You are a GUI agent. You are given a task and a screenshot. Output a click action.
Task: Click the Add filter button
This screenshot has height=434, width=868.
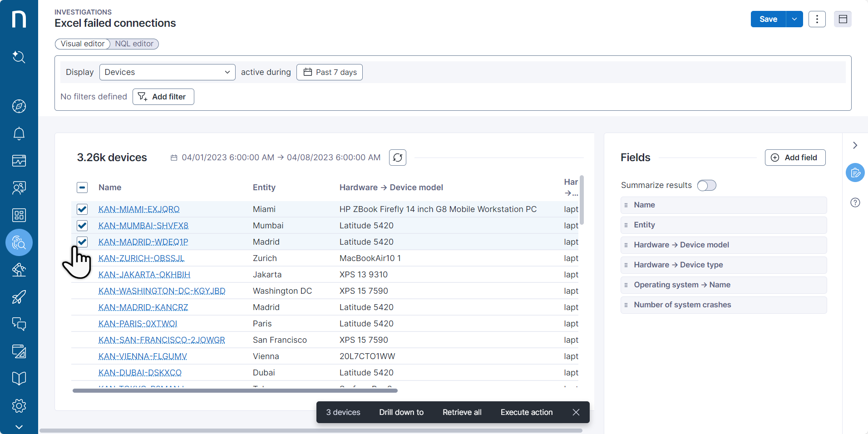(x=163, y=97)
